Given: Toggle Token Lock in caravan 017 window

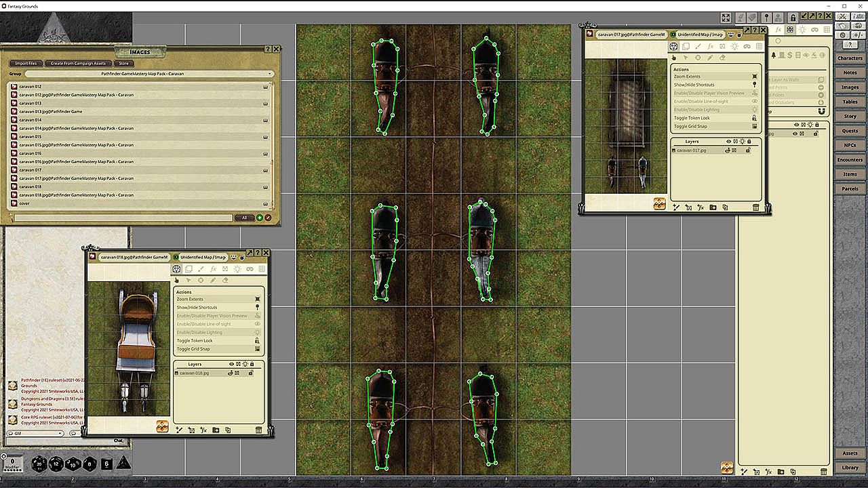Looking at the screenshot, I should 715,118.
